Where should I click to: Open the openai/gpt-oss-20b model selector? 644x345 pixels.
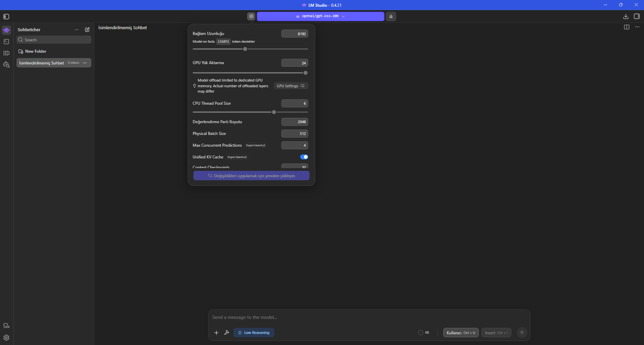tap(320, 16)
